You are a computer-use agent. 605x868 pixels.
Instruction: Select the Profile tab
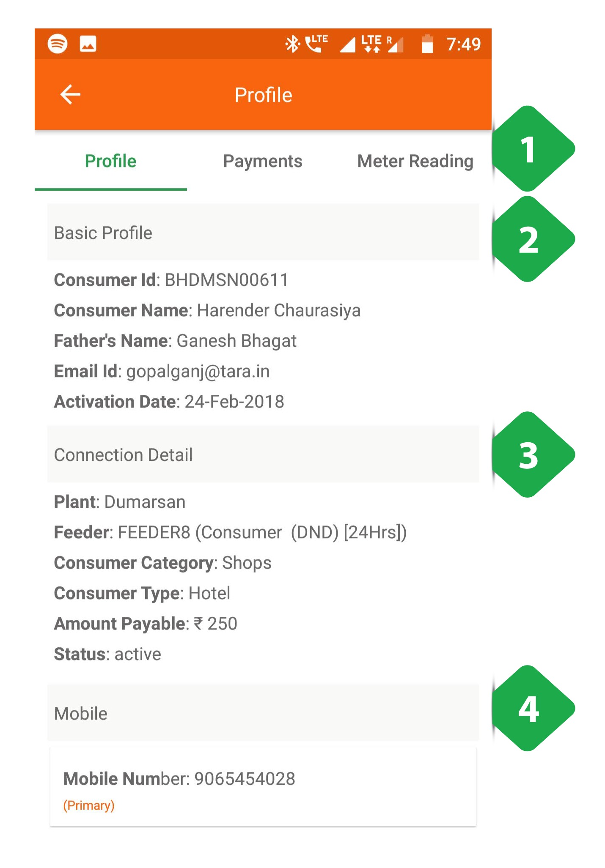(x=110, y=161)
